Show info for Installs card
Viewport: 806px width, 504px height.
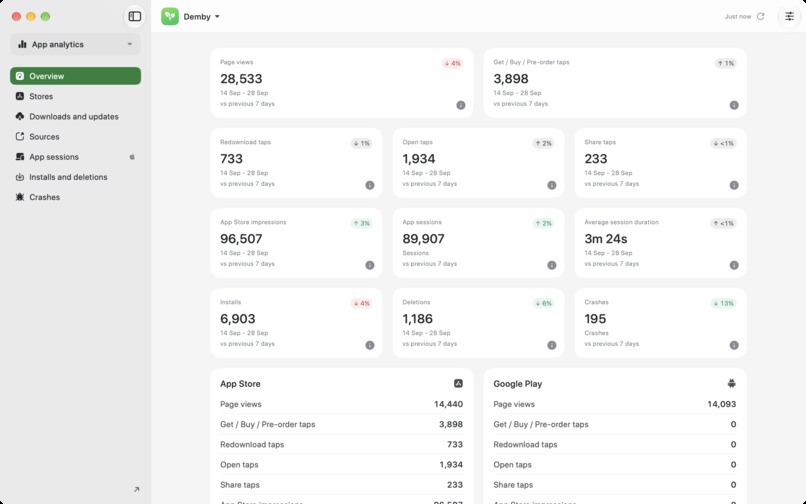click(x=370, y=345)
